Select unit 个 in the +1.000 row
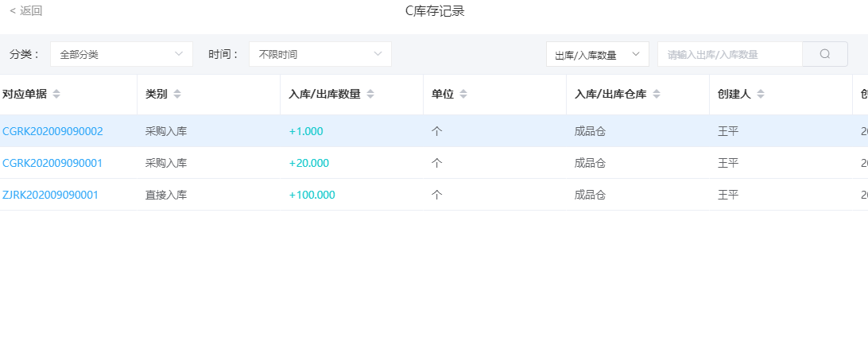 pos(436,132)
